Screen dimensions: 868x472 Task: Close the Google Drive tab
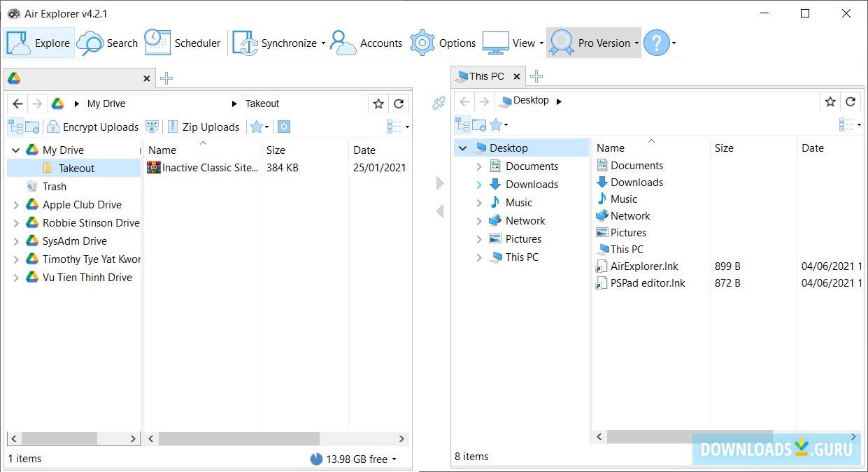click(x=146, y=78)
